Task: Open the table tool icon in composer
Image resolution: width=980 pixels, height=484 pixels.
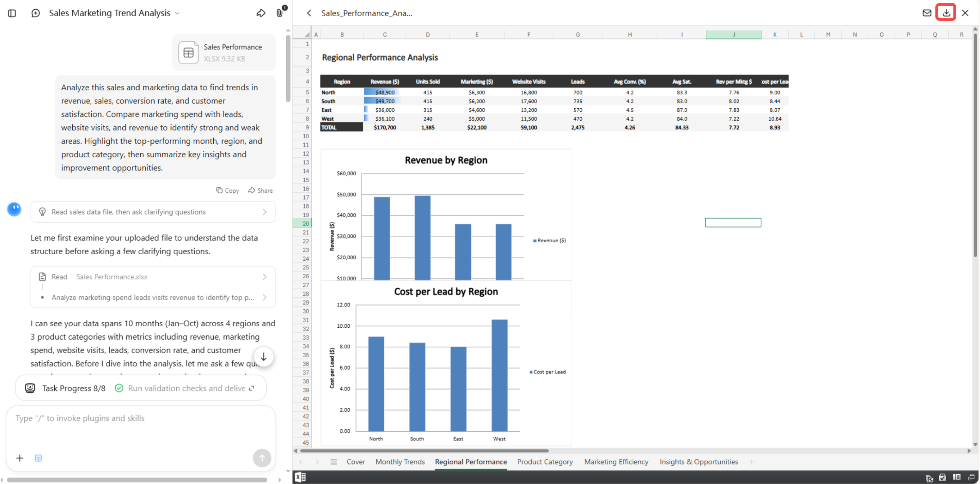Action: tap(38, 458)
